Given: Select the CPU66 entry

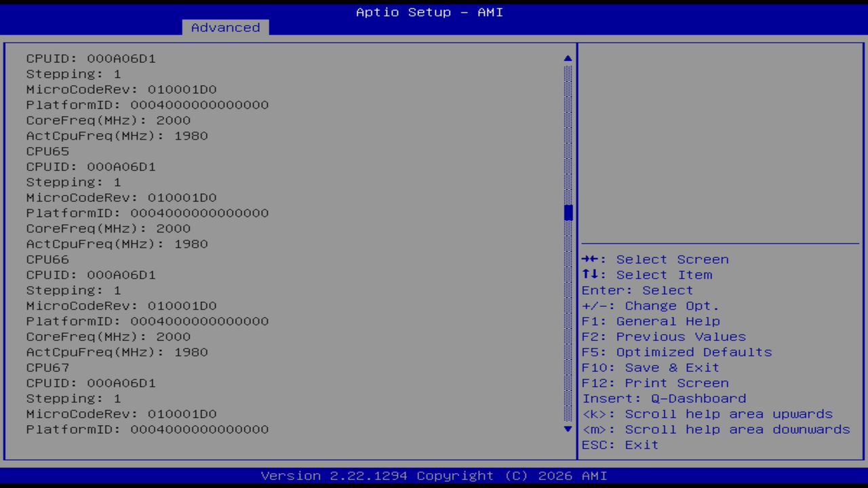Looking at the screenshot, I should point(47,259).
